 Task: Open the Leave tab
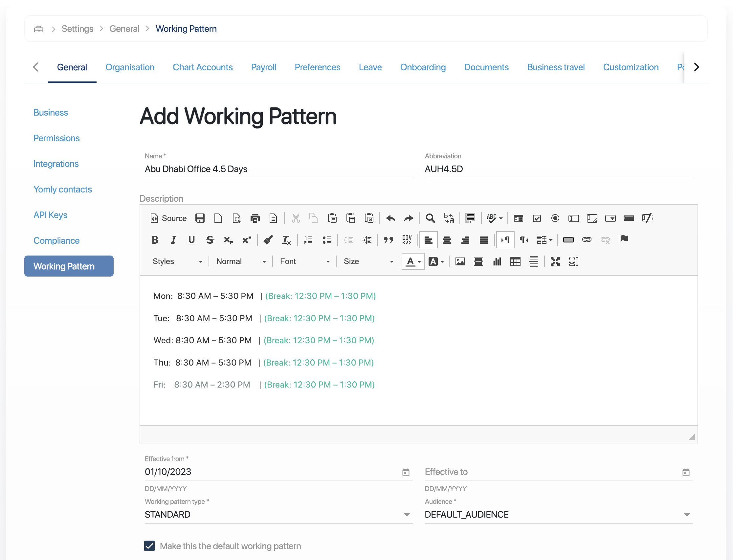[x=370, y=67]
